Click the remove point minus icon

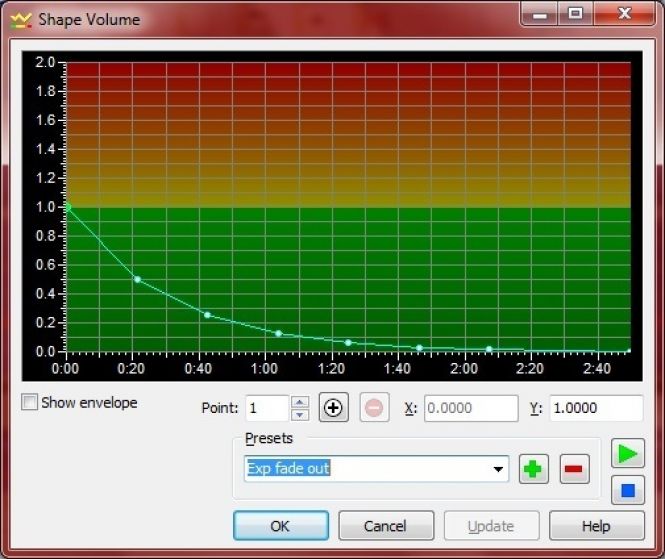tap(374, 408)
